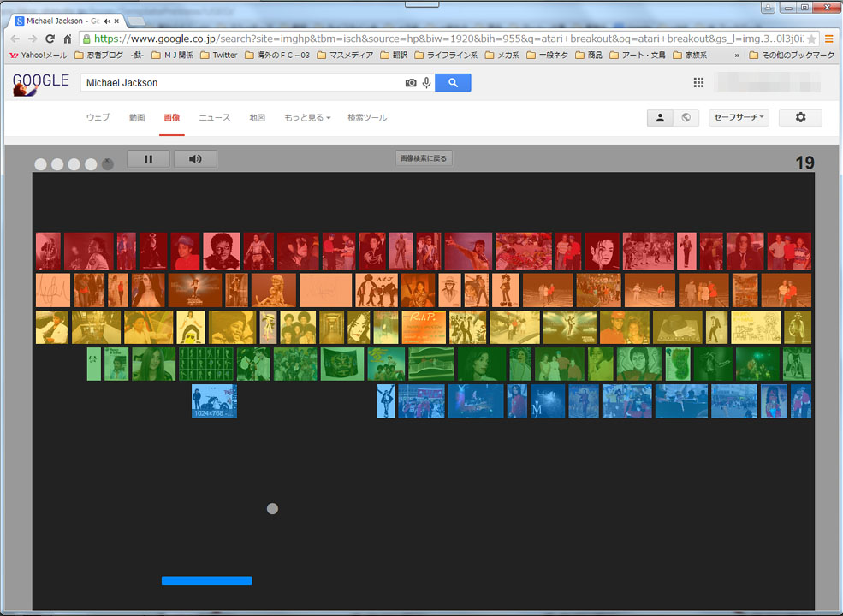Open the browser home page icon
This screenshot has height=616, width=843.
[68, 38]
